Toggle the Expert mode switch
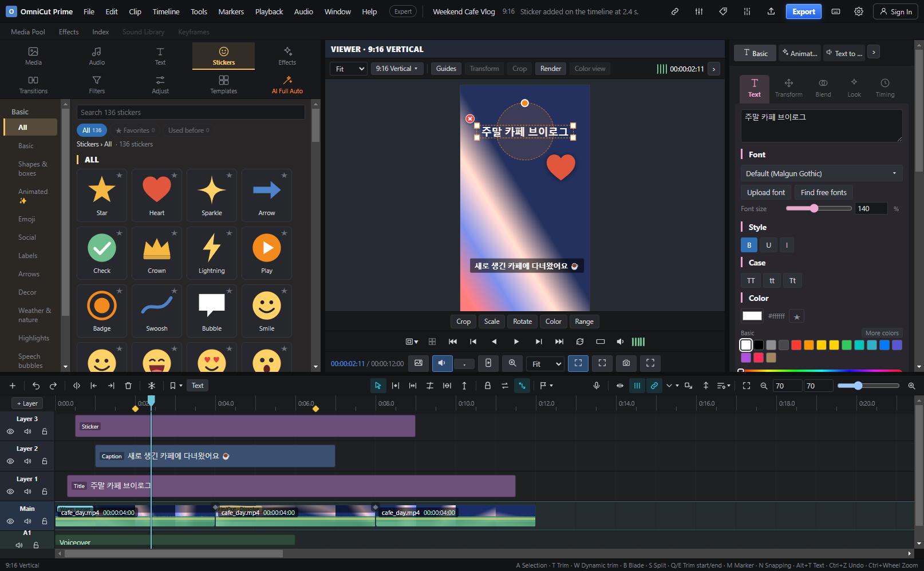Screen dimensions: 924x571 (403, 11)
